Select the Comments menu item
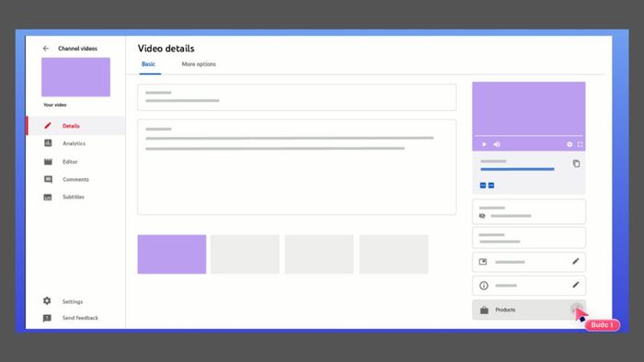The image size is (644, 362). pos(76,179)
